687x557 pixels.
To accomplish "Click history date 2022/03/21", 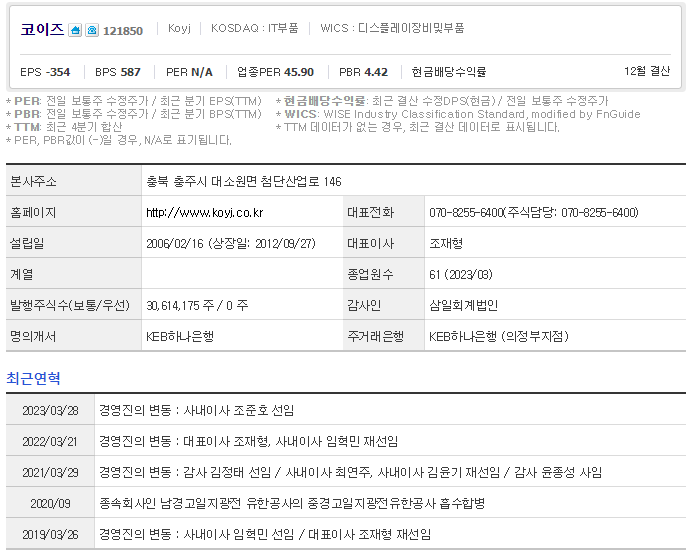I will pyautogui.click(x=50, y=441).
